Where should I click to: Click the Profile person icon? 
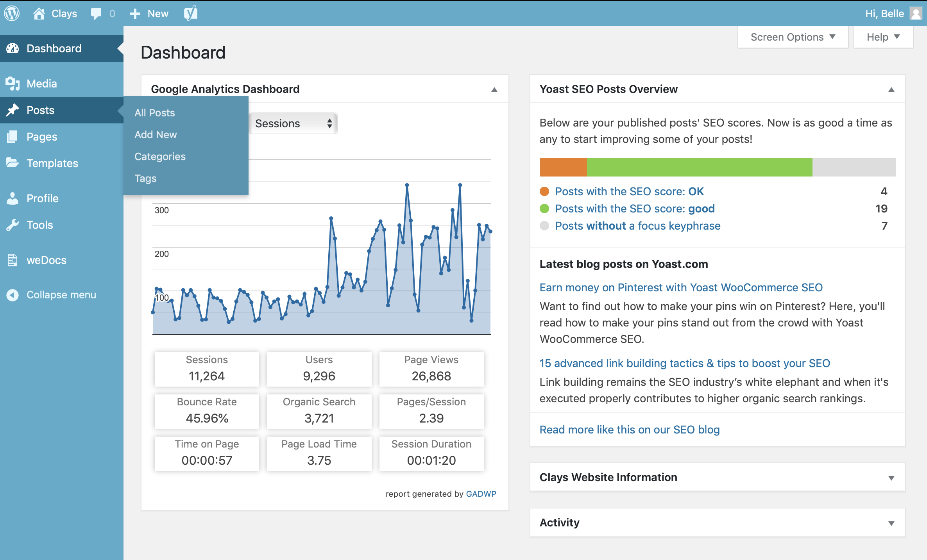pyautogui.click(x=13, y=198)
